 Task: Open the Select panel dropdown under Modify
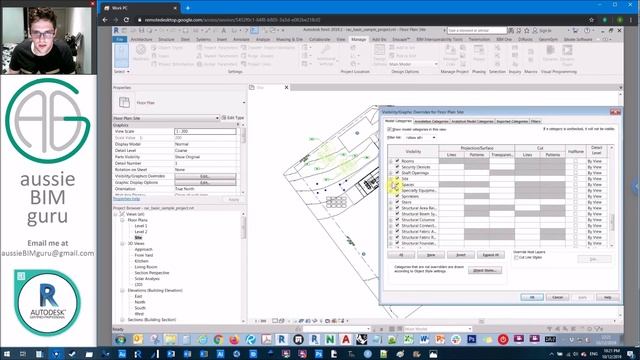[x=122, y=71]
